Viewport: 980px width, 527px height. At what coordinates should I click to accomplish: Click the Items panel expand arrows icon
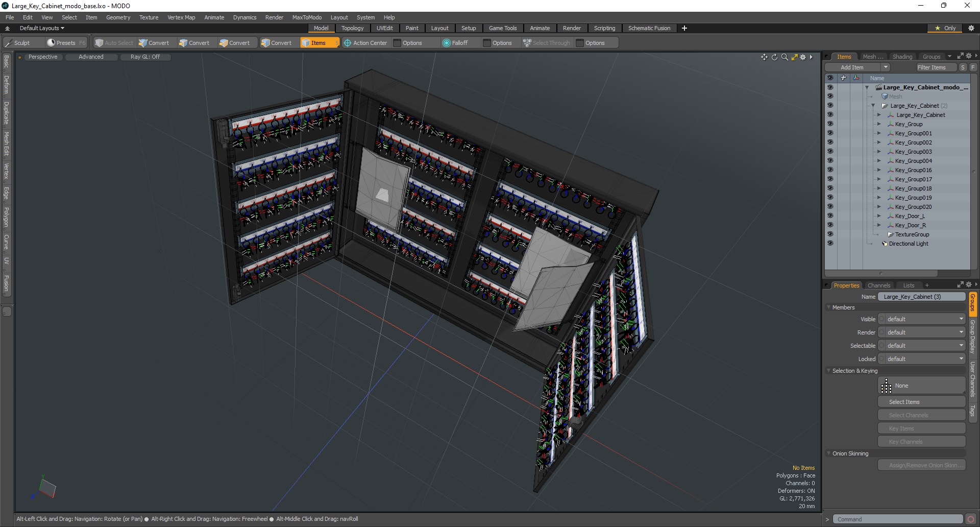960,56
